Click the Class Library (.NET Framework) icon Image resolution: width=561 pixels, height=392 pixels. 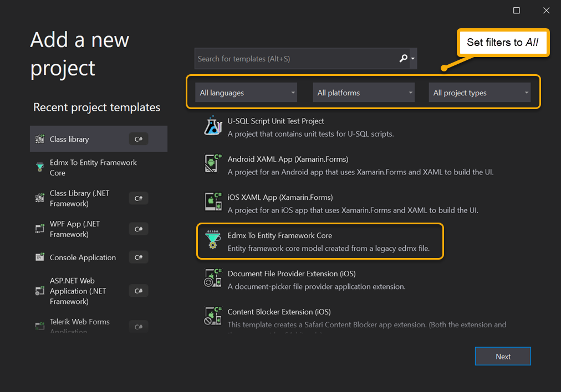pos(40,198)
